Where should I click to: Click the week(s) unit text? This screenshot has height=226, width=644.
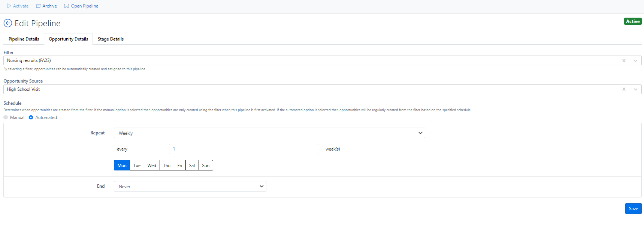[333, 149]
